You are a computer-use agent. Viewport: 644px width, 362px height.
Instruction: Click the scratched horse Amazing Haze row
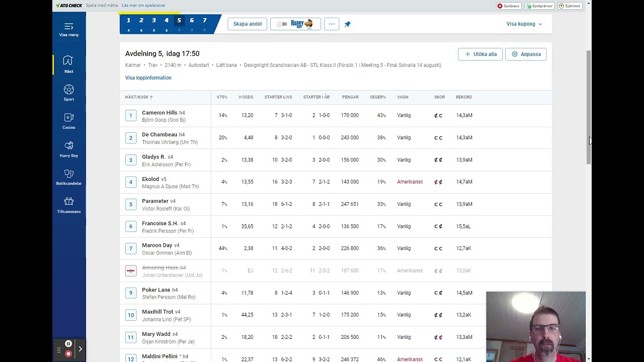336,270
